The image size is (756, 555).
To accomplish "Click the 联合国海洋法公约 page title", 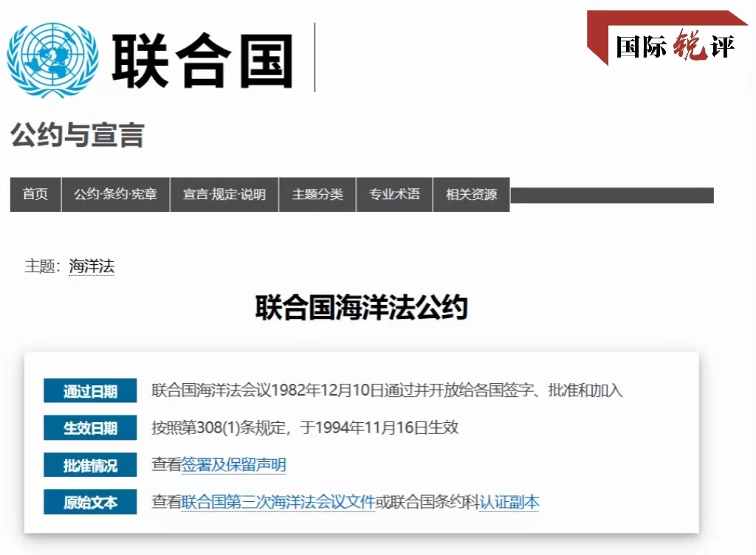I will coord(362,308).
